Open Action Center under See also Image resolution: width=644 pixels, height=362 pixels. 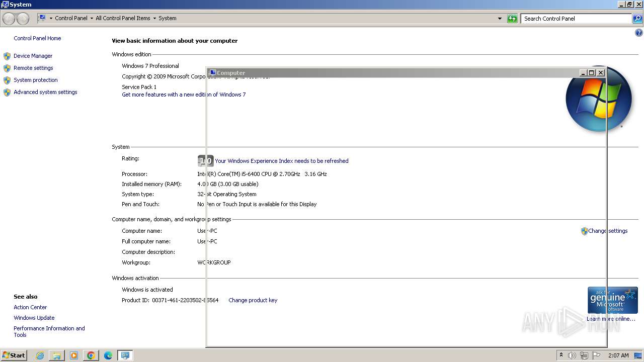[30, 307]
